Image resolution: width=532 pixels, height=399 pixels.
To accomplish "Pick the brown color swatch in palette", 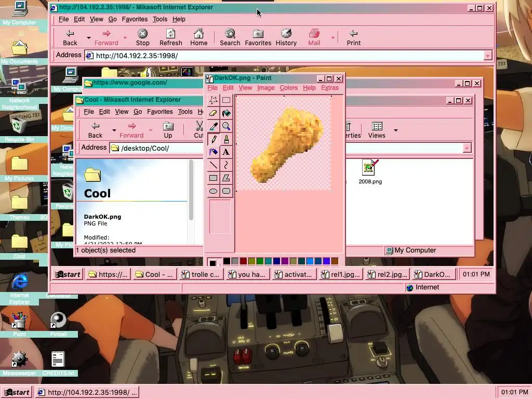I will pyautogui.click(x=335, y=261).
